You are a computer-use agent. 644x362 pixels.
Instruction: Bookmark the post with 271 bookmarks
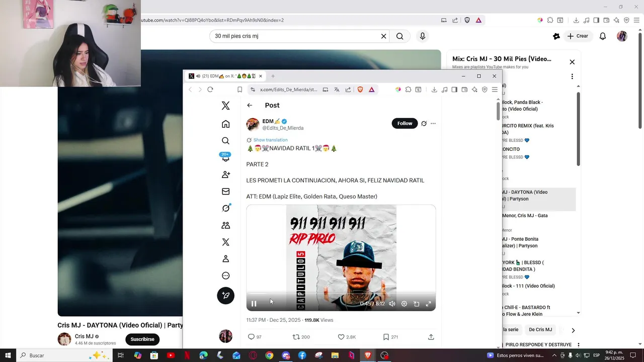pos(390,337)
